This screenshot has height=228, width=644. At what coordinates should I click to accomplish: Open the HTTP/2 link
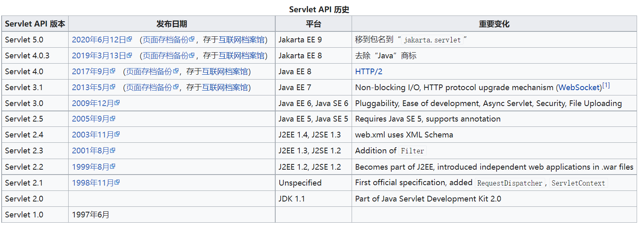(368, 72)
